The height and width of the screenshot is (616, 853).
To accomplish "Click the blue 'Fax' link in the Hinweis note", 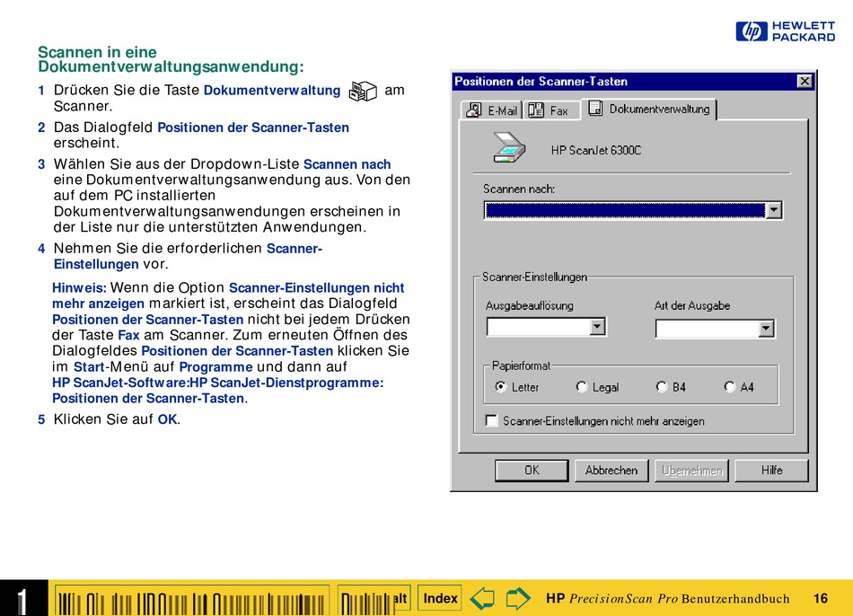I will [x=128, y=335].
